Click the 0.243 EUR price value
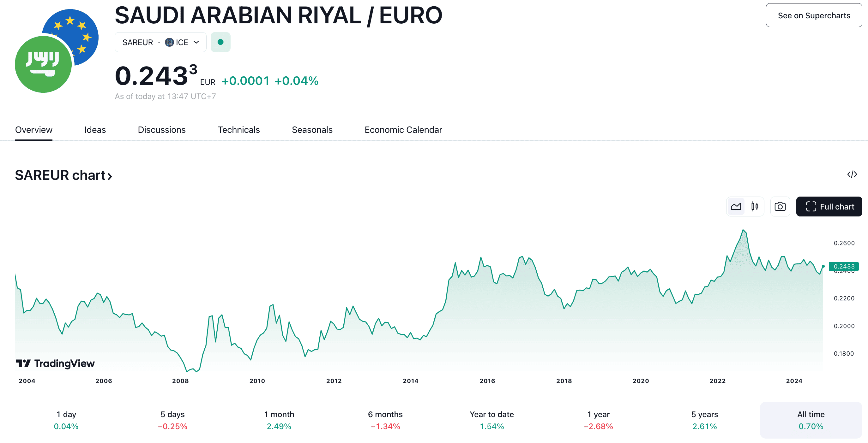The width and height of the screenshot is (868, 443). click(156, 75)
